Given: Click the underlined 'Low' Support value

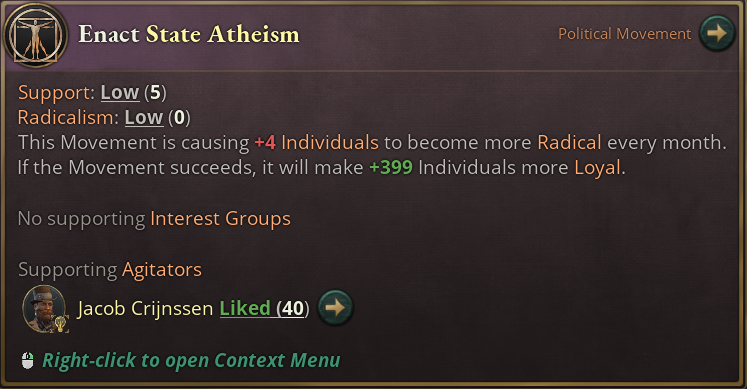Looking at the screenshot, I should 120,92.
